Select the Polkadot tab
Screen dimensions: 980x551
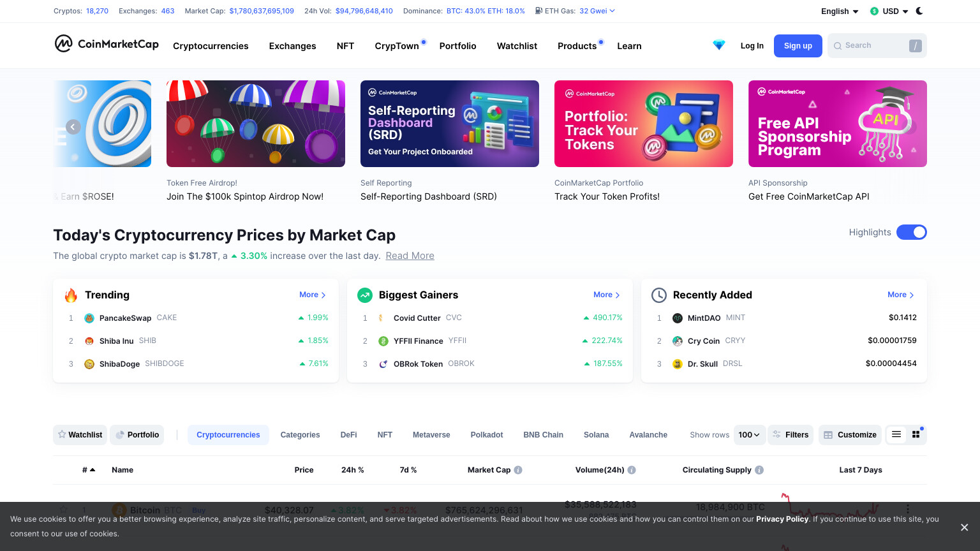tap(487, 435)
